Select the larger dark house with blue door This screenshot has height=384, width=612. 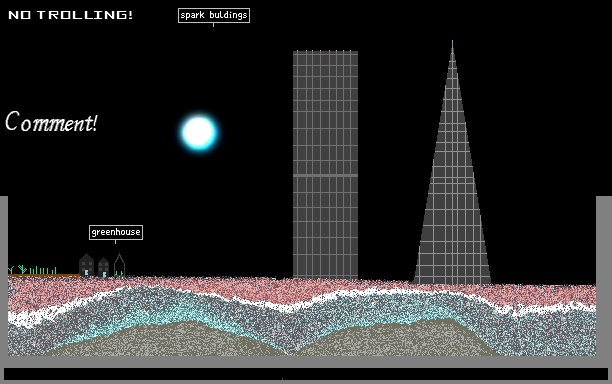coord(86,265)
